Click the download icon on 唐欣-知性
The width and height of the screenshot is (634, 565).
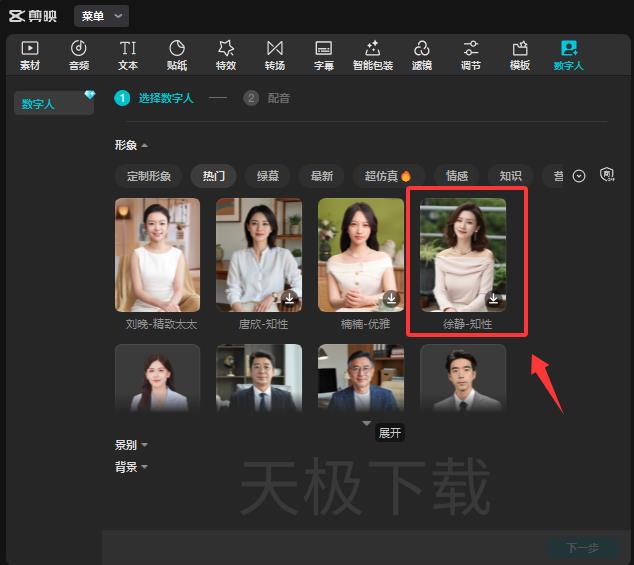click(289, 299)
